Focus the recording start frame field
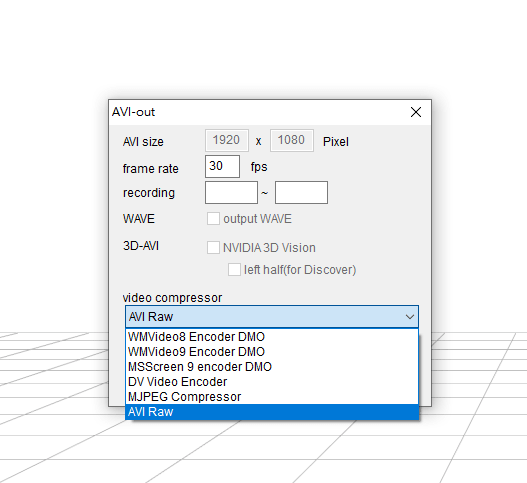Screen dimensions: 527x483 pos(232,193)
